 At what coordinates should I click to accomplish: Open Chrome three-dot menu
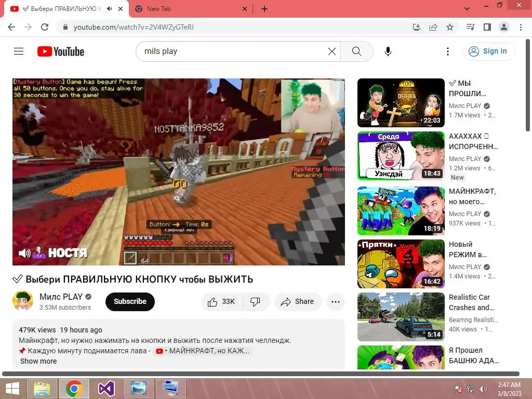coord(521,27)
